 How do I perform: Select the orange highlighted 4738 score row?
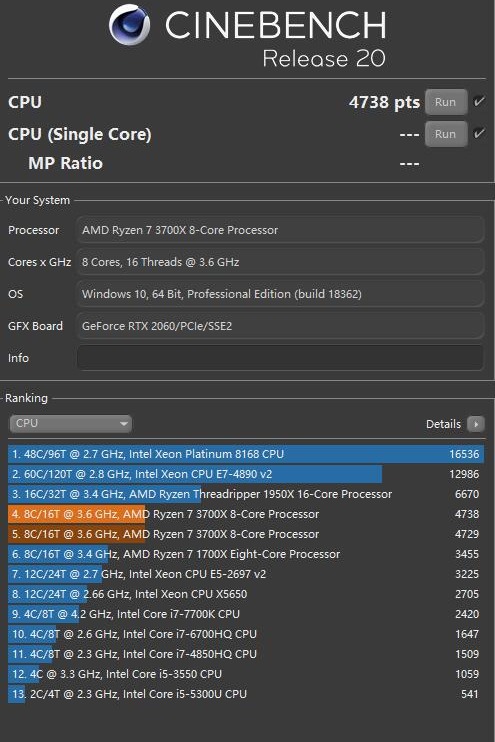pos(246,514)
